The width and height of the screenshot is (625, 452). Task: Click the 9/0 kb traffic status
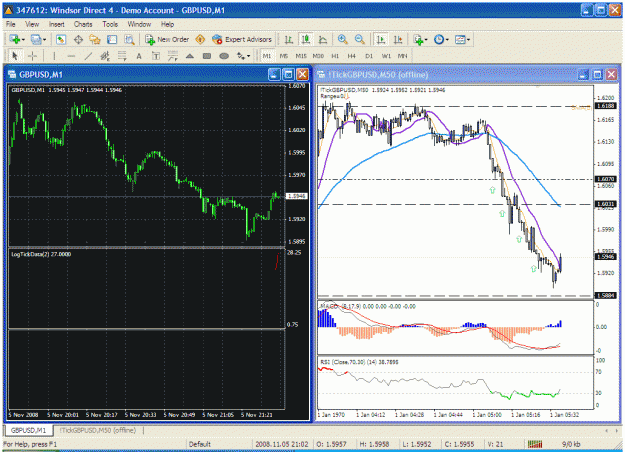pos(571,444)
